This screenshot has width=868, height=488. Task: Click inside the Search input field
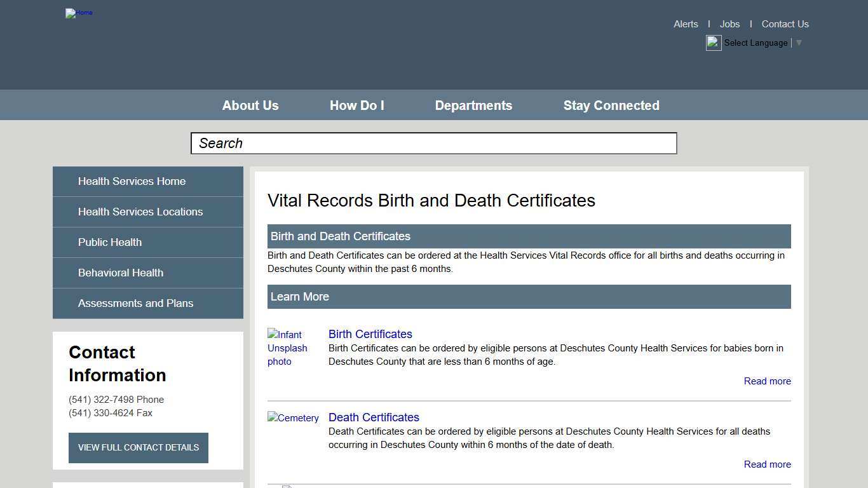pos(434,143)
